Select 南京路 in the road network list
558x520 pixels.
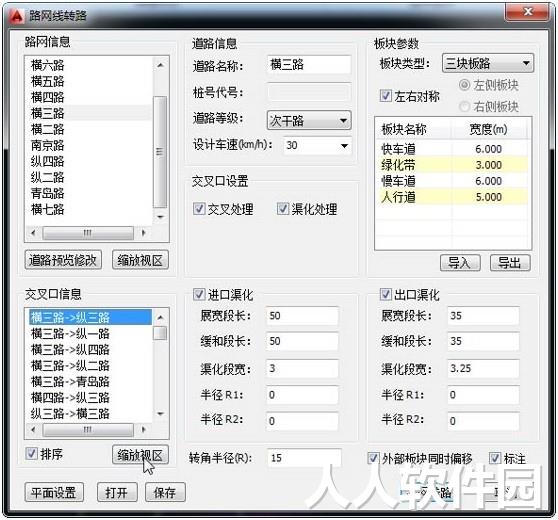pos(47,145)
